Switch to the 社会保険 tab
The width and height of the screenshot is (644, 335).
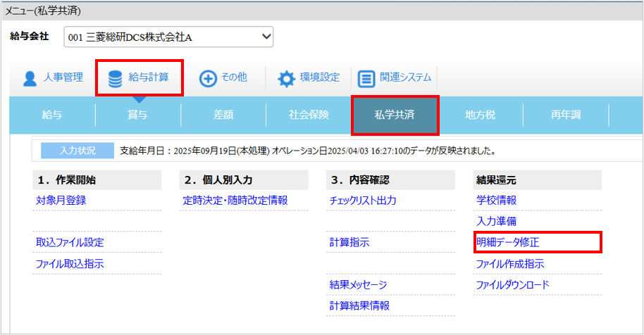[309, 115]
